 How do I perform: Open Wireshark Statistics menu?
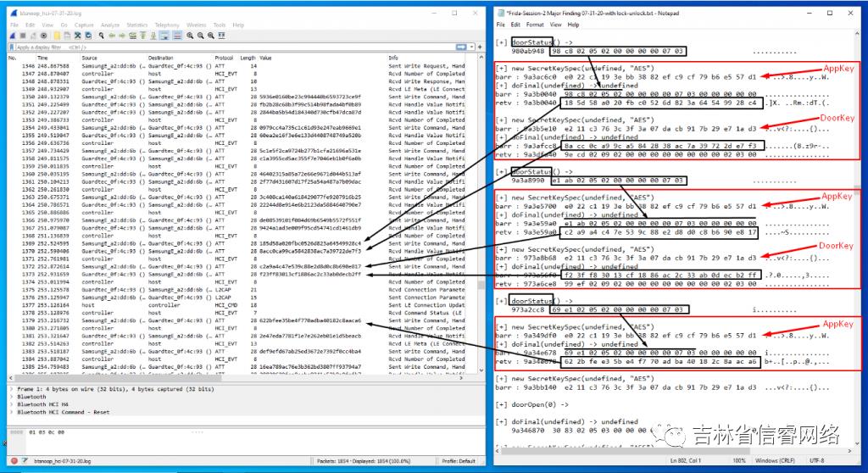(x=137, y=25)
